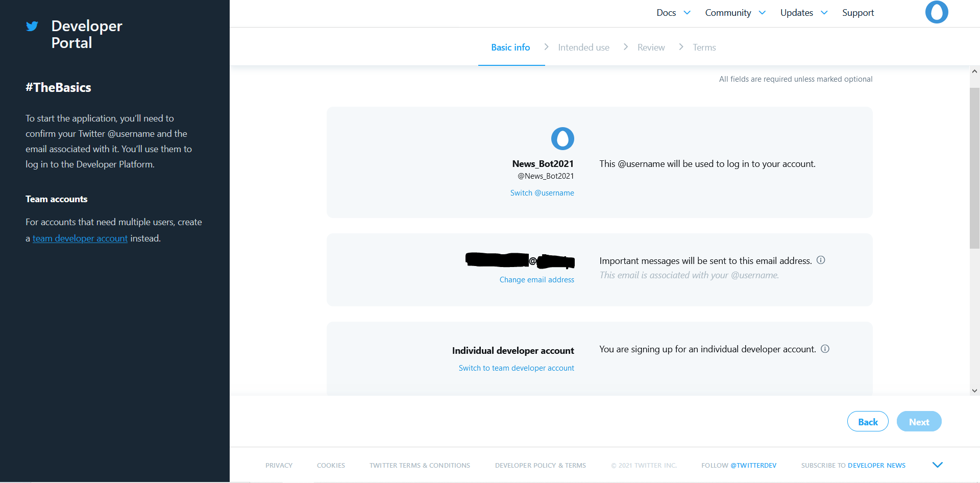Expand the Docs dropdown menu

pyautogui.click(x=673, y=13)
